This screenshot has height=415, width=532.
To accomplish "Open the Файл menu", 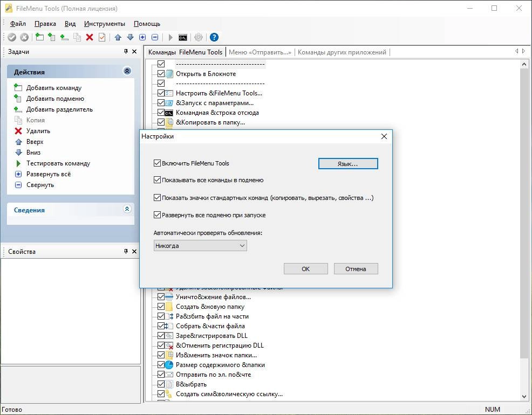I will point(18,24).
